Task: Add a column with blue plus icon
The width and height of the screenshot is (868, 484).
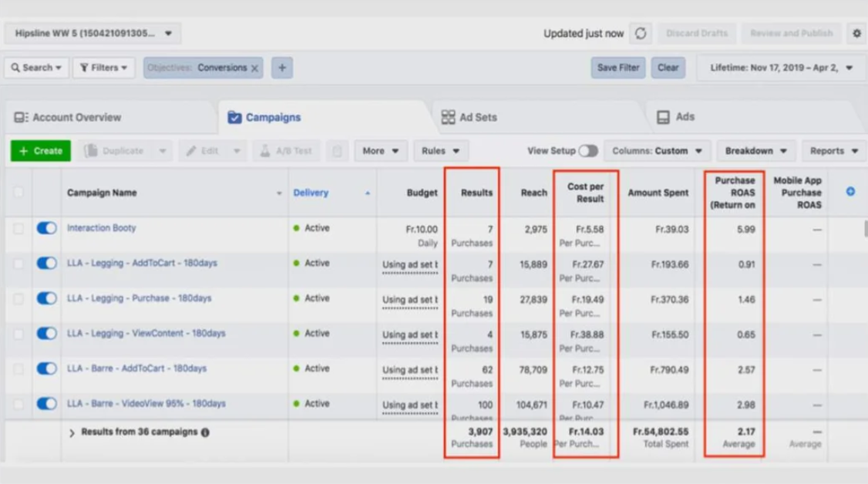Action: pos(850,192)
